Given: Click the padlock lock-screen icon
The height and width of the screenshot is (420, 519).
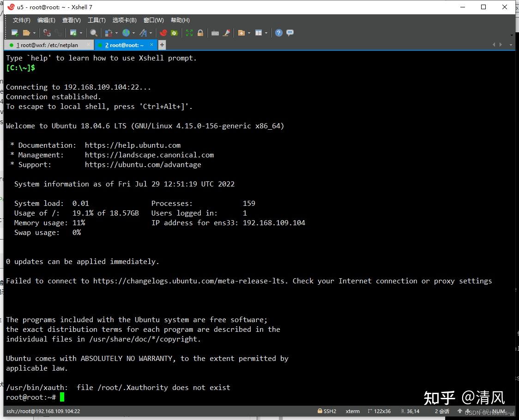Looking at the screenshot, I should [x=200, y=33].
